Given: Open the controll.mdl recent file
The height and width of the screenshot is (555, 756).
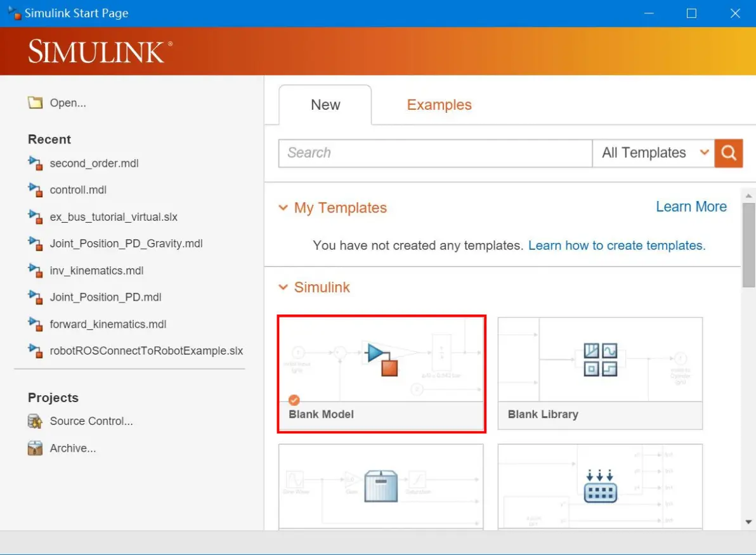Looking at the screenshot, I should [78, 190].
